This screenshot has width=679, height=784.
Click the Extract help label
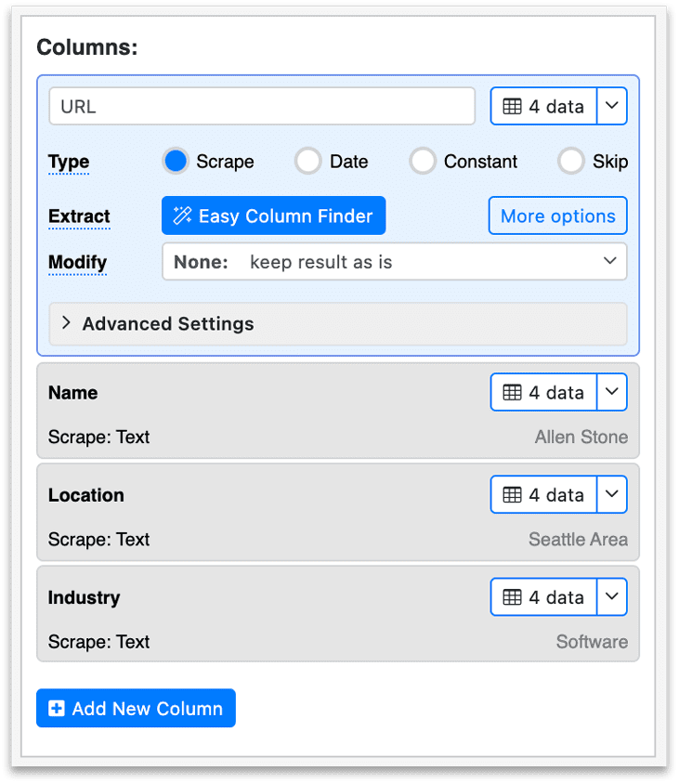pyautogui.click(x=79, y=216)
